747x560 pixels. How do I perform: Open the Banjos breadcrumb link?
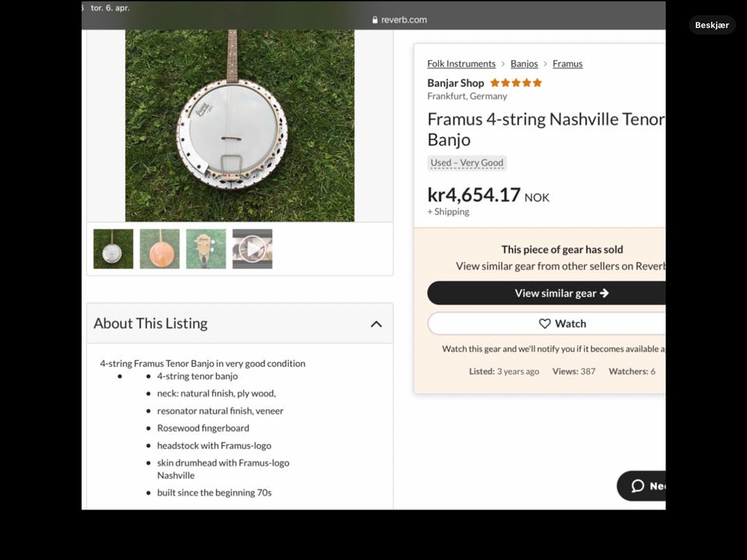tap(524, 64)
